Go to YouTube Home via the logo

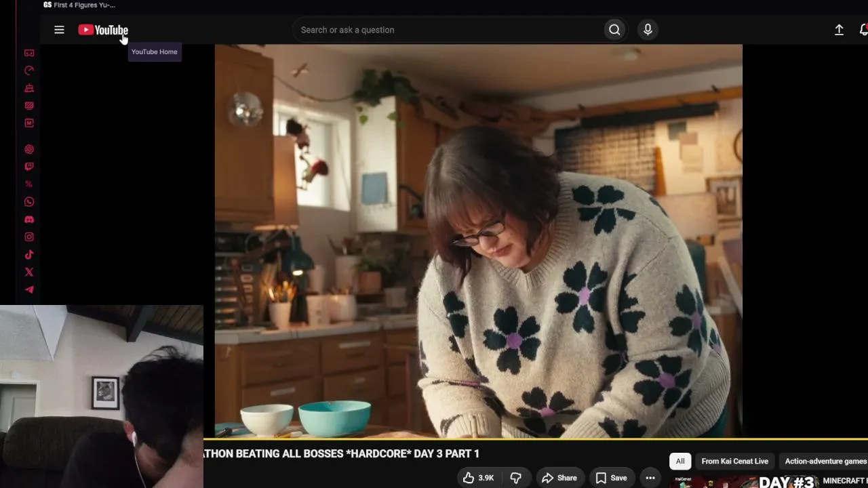coord(103,30)
